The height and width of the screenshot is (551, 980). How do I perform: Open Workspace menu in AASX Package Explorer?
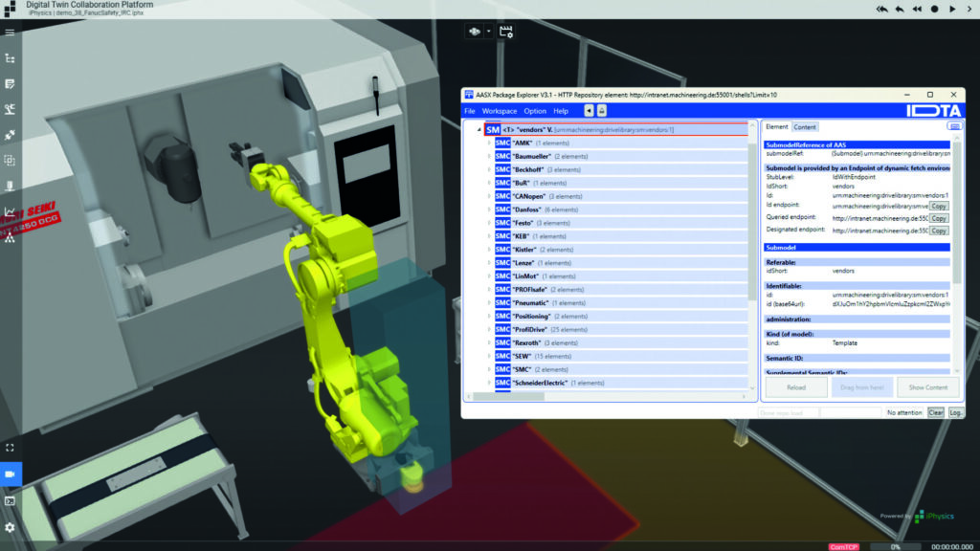[x=500, y=111]
